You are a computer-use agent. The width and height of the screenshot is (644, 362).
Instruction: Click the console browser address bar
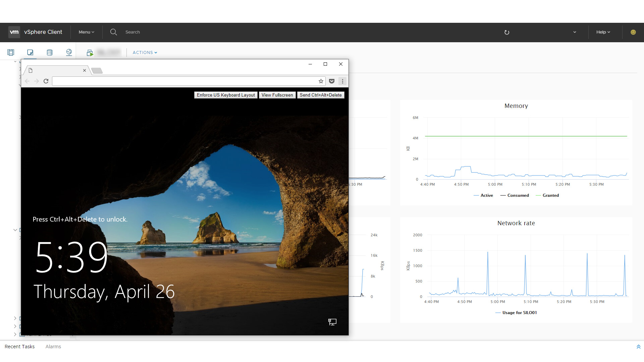pos(184,81)
